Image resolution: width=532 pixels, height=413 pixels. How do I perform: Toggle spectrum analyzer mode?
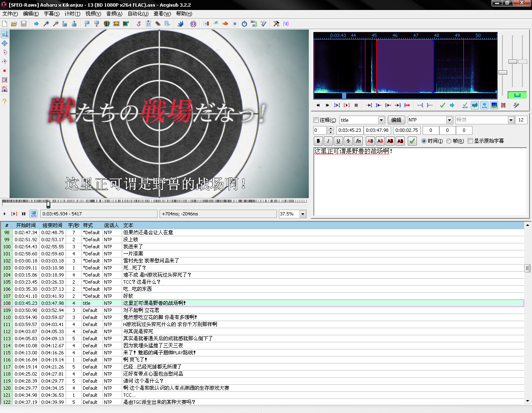point(494,105)
